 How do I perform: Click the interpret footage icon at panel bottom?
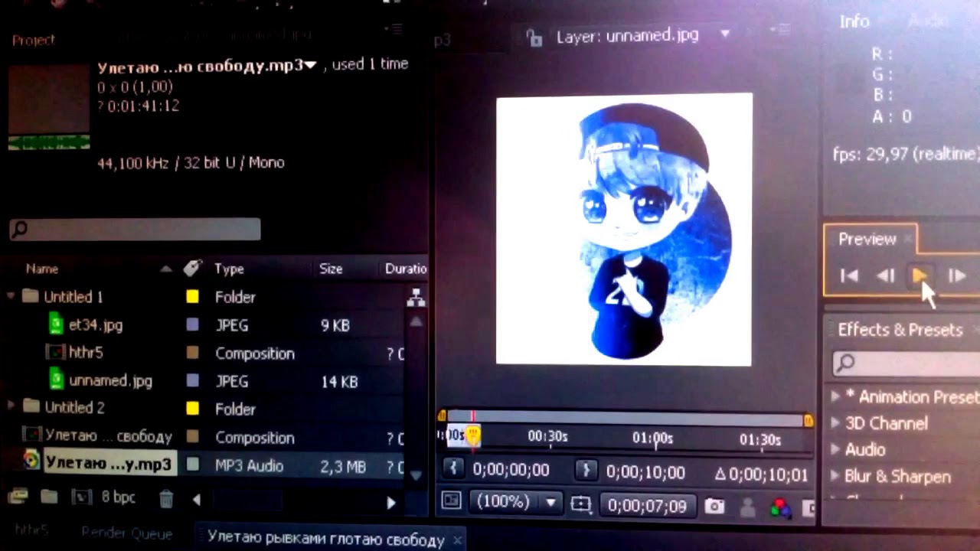16,497
